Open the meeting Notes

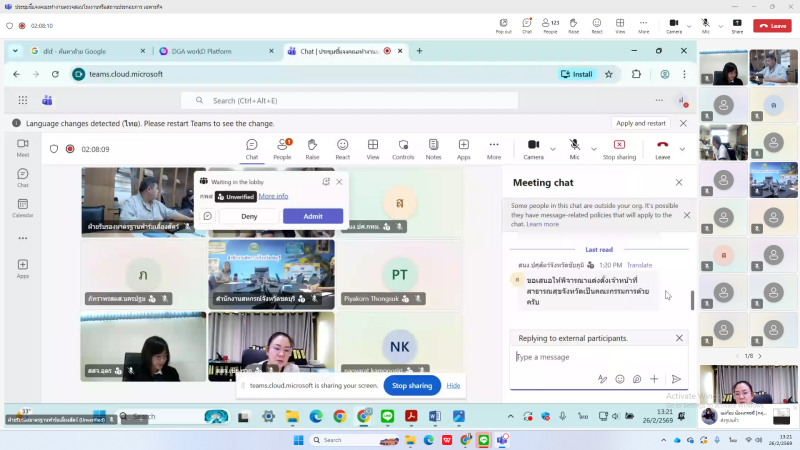tap(433, 148)
